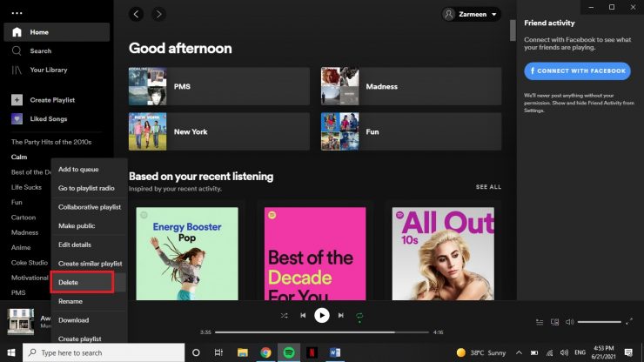This screenshot has height=362, width=644.
Task: Open Word from the taskbar
Action: 335,352
